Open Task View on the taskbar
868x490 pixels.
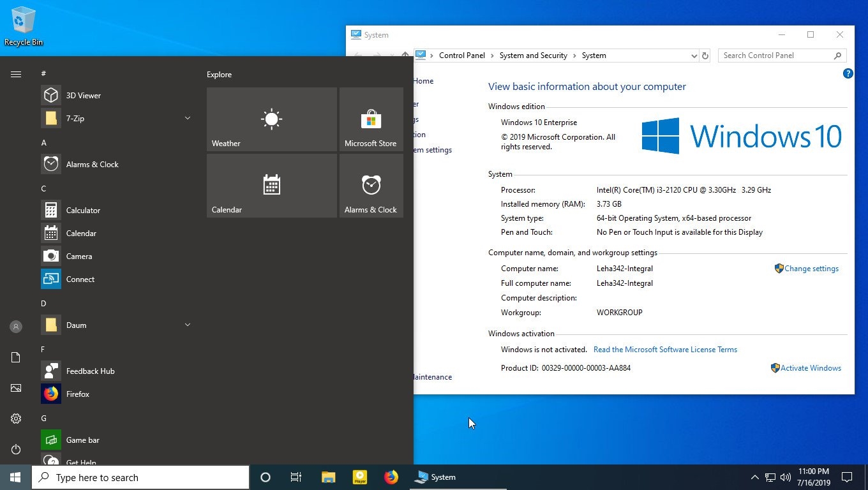pos(296,477)
